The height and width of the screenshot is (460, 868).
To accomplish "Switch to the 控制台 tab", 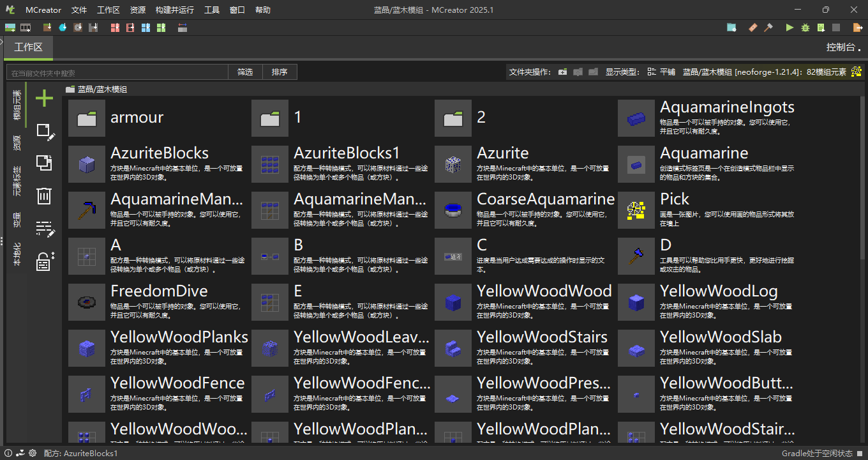I will tap(842, 47).
